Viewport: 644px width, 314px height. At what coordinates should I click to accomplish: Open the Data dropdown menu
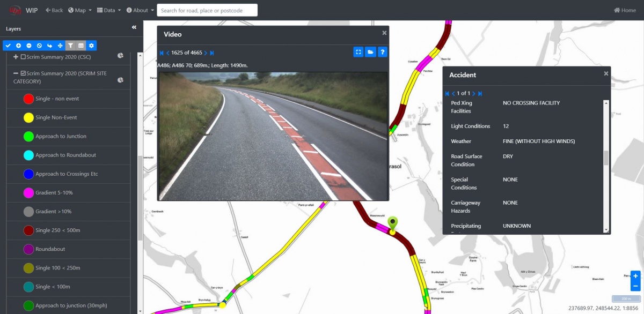[109, 10]
